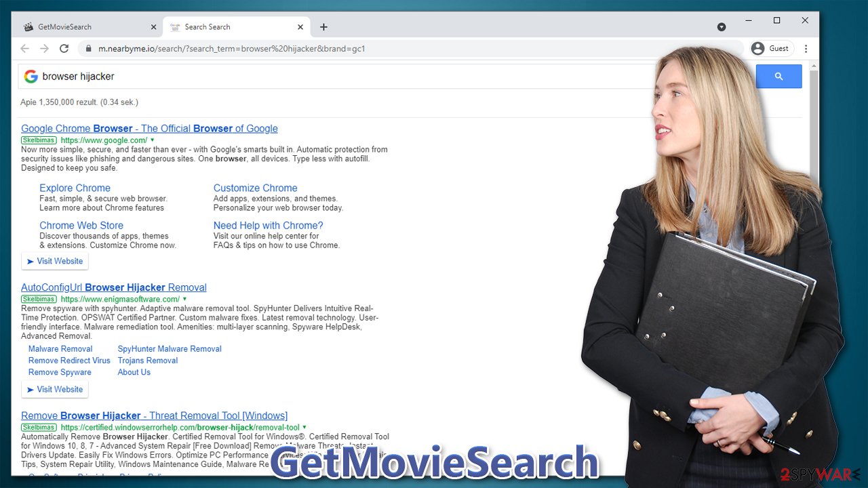This screenshot has height=488, width=868.
Task: Open the Guest profile button
Action: (x=770, y=49)
